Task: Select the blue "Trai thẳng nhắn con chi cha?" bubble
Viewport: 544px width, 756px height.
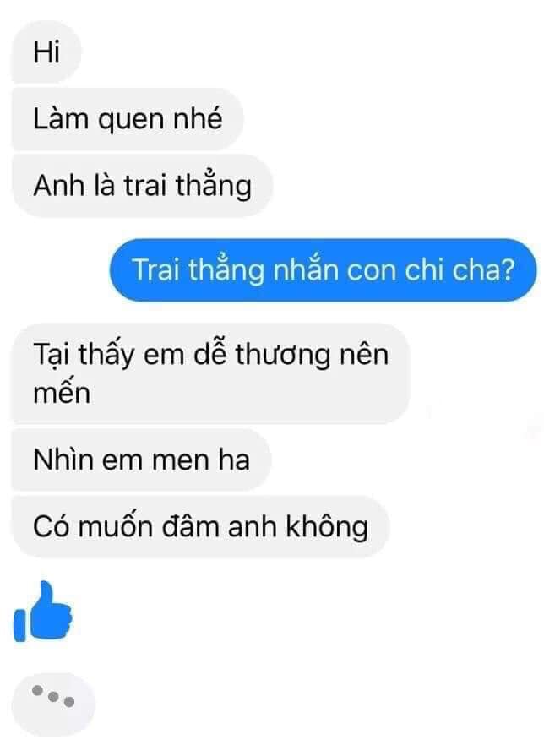Action: [x=324, y=270]
